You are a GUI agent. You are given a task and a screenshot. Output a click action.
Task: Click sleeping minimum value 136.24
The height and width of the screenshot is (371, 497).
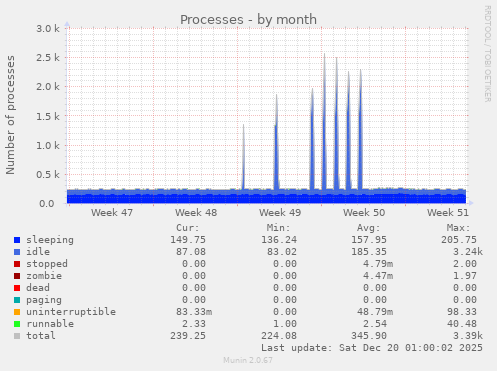pyautogui.click(x=279, y=240)
